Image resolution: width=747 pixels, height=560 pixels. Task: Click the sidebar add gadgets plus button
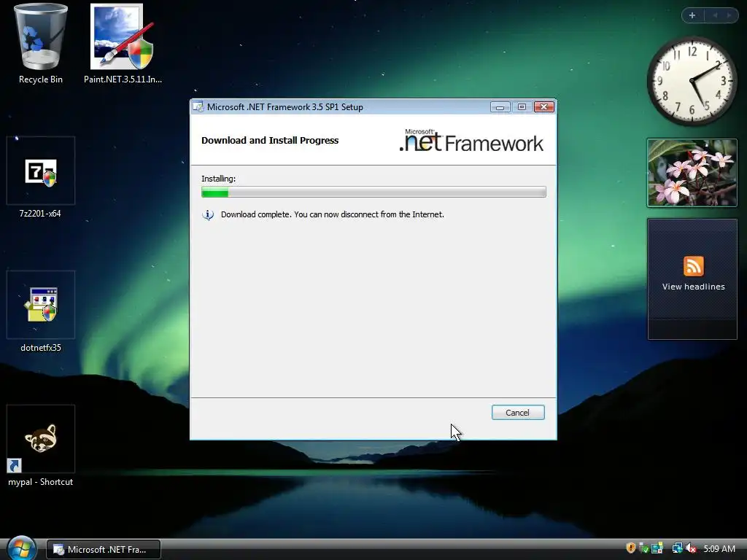[x=692, y=15]
